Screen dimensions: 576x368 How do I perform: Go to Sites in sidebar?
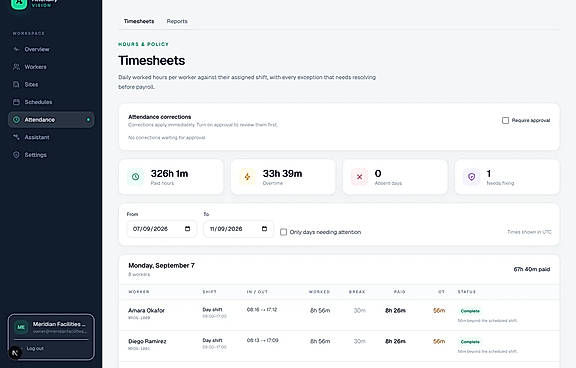pos(51,84)
